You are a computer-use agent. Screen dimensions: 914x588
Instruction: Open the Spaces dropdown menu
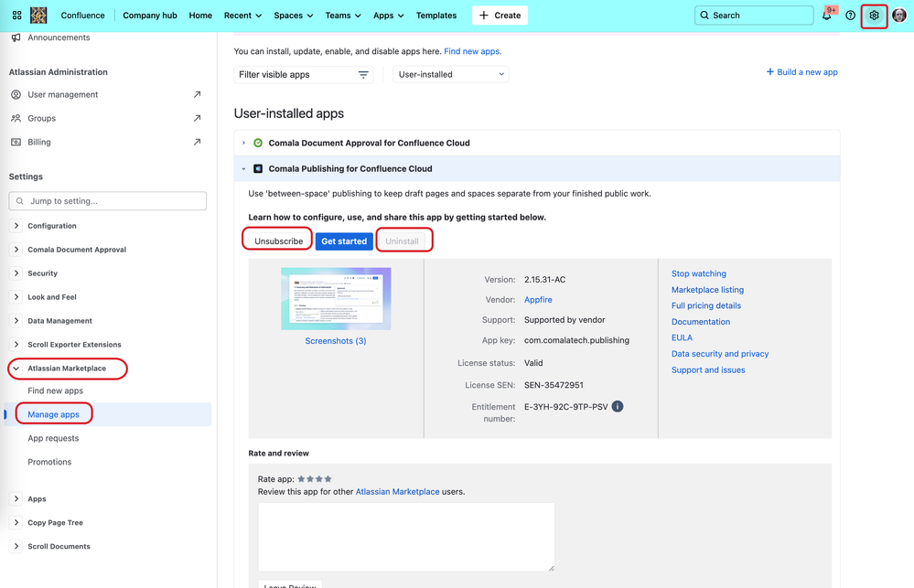[293, 16]
